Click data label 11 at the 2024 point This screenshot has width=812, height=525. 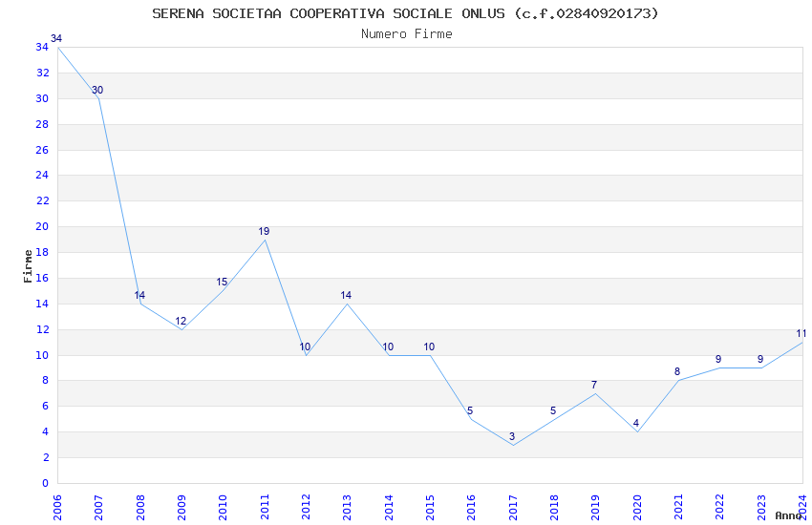(801, 334)
